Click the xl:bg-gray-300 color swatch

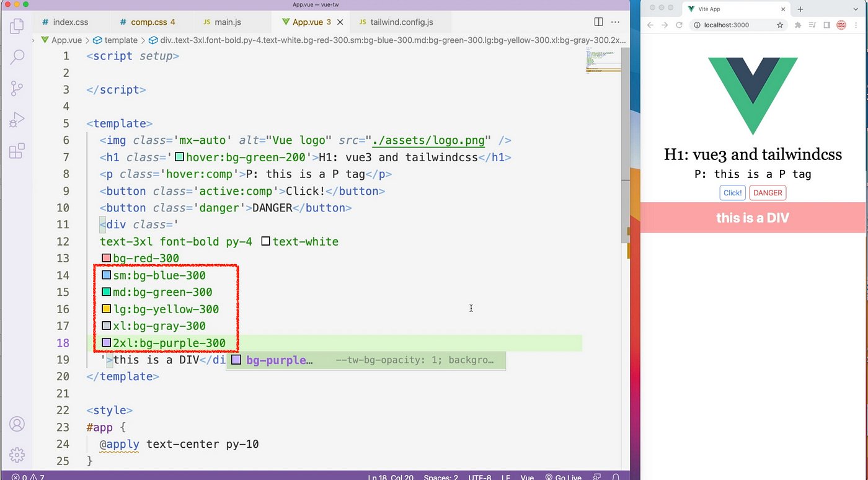click(106, 326)
